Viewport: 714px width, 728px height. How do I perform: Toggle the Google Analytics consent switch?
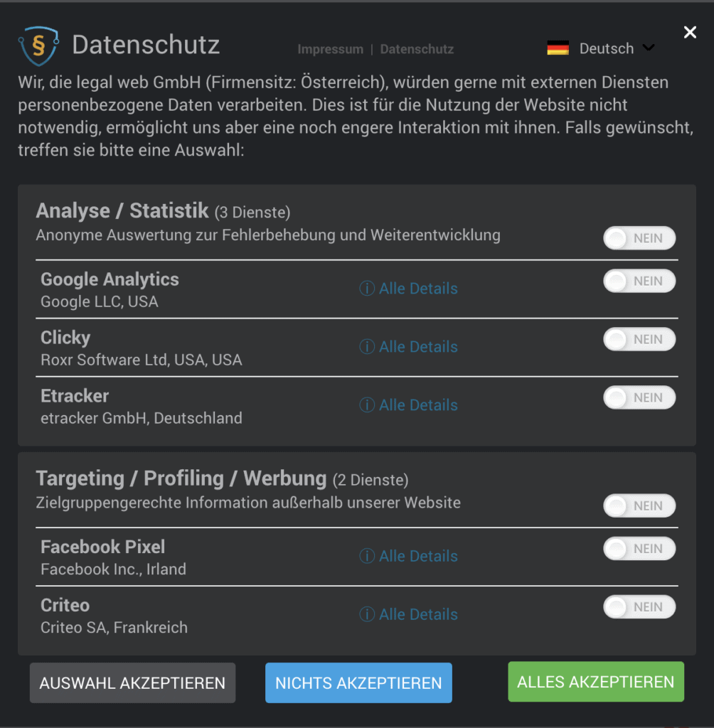639,281
